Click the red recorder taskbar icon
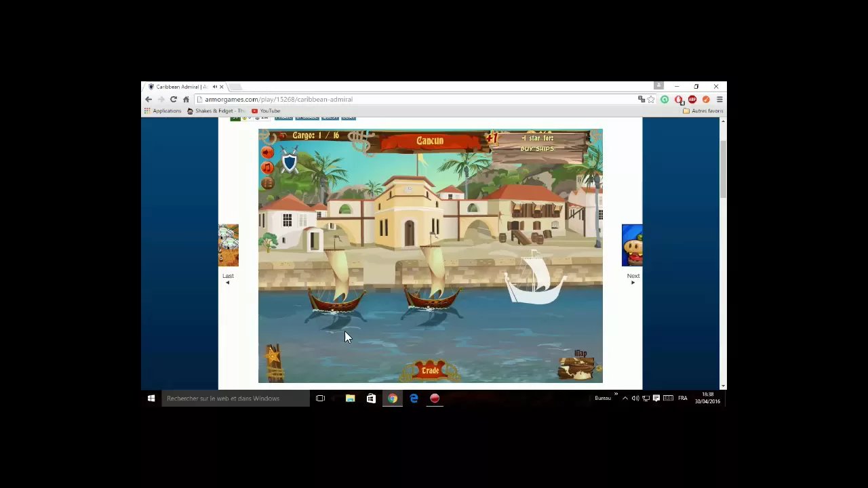 pyautogui.click(x=435, y=399)
